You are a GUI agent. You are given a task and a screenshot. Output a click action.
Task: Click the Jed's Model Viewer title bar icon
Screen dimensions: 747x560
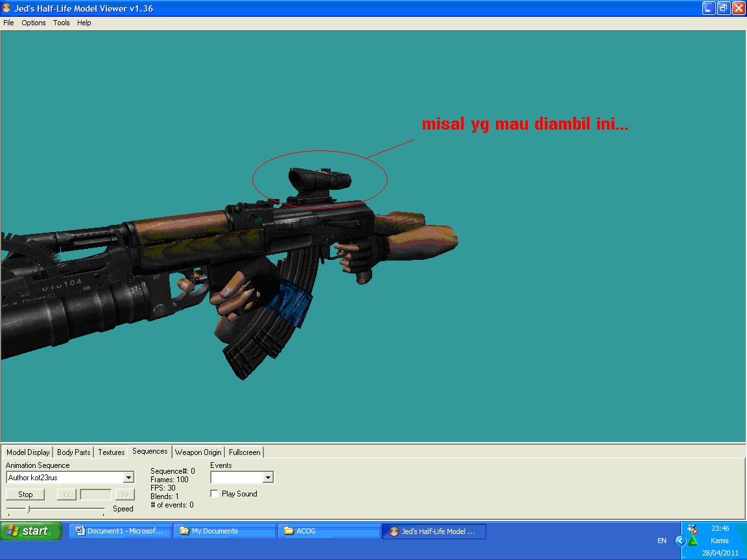(6, 8)
